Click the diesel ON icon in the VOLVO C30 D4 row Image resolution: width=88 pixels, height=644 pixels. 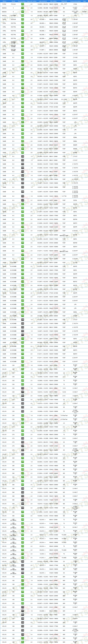23,403
